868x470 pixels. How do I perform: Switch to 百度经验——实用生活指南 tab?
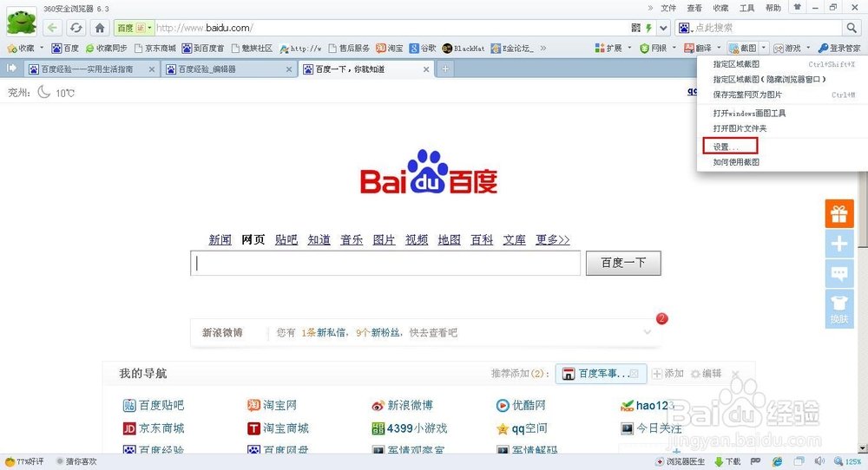92,69
